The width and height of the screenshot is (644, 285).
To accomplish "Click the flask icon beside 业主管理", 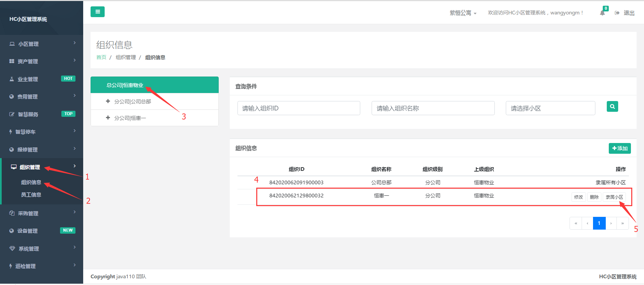I will 12,79.
